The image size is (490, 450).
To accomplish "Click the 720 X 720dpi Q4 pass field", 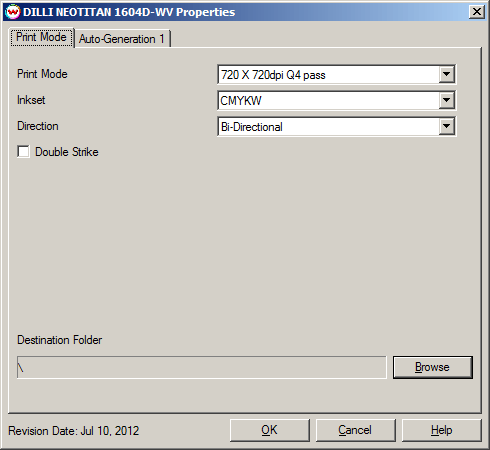I will tap(336, 74).
